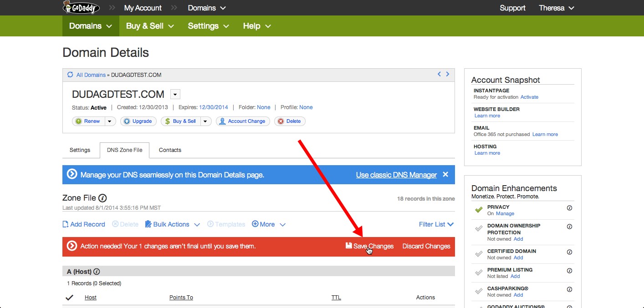Click Learn more under Hosting
The width and height of the screenshot is (644, 308).
tap(487, 153)
